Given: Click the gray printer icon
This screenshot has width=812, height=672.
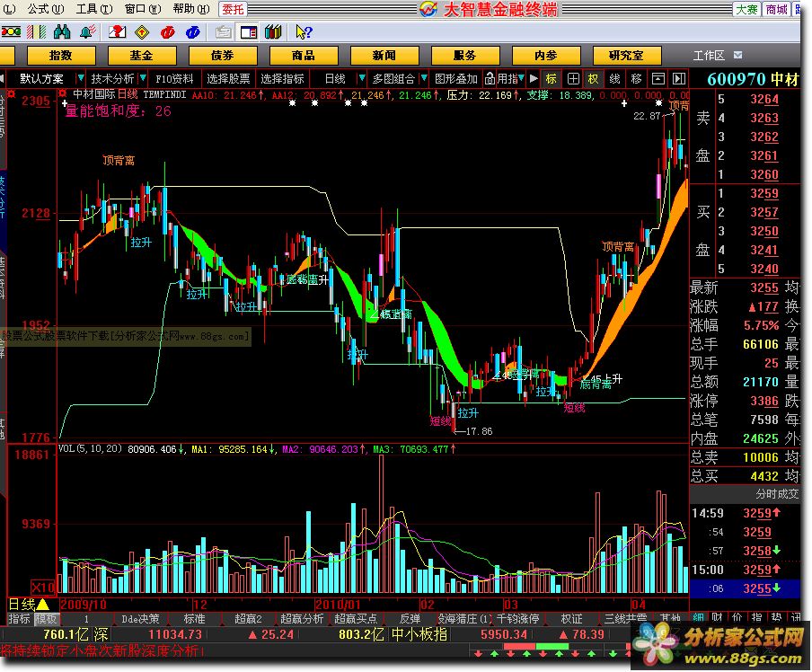Looking at the screenshot, I should pos(223,32).
